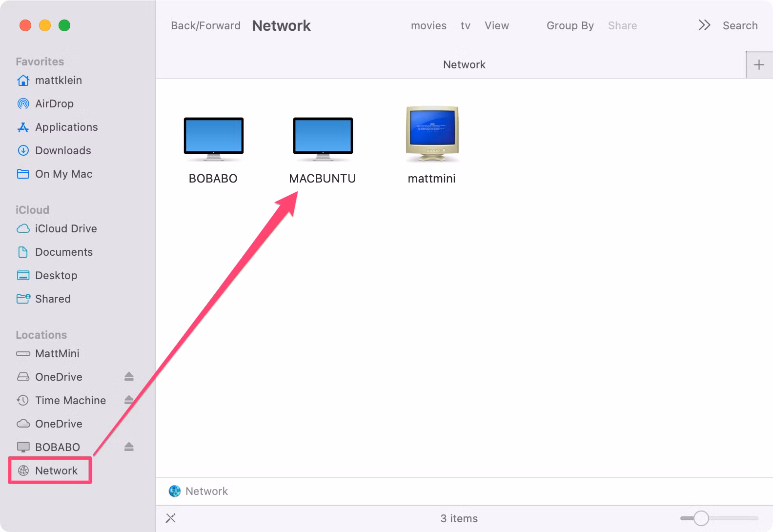773x532 pixels.
Task: Click the drive icon of first OneDrive
Action: [x=23, y=377]
